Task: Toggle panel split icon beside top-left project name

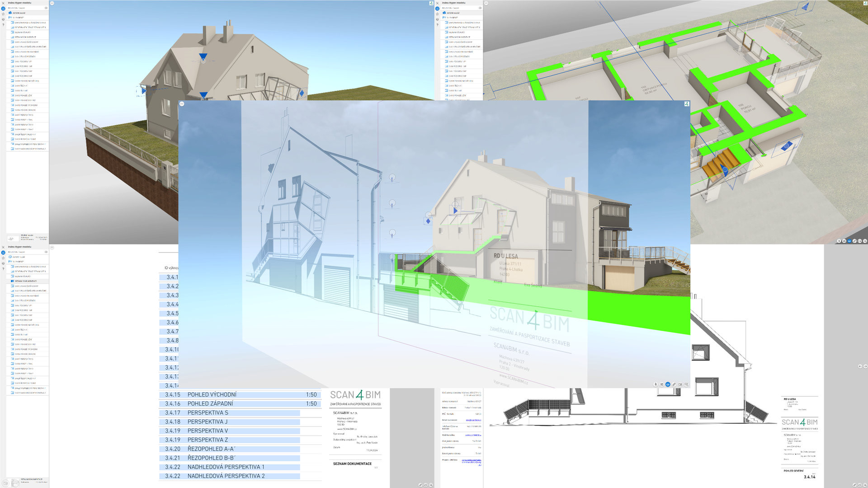Action: 46,8
